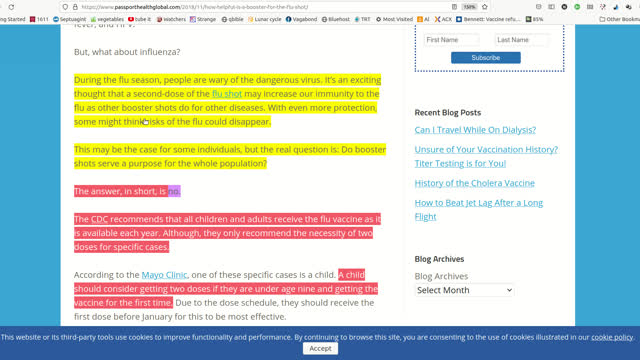The height and width of the screenshot is (360, 640).
Task: Reset the 150% zoom level indicator
Action: pos(469,7)
